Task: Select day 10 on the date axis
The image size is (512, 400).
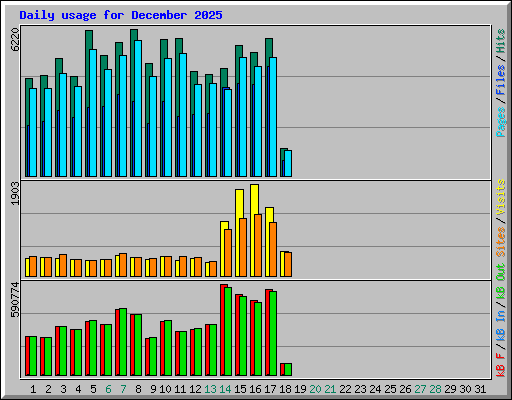Action: [x=165, y=389]
